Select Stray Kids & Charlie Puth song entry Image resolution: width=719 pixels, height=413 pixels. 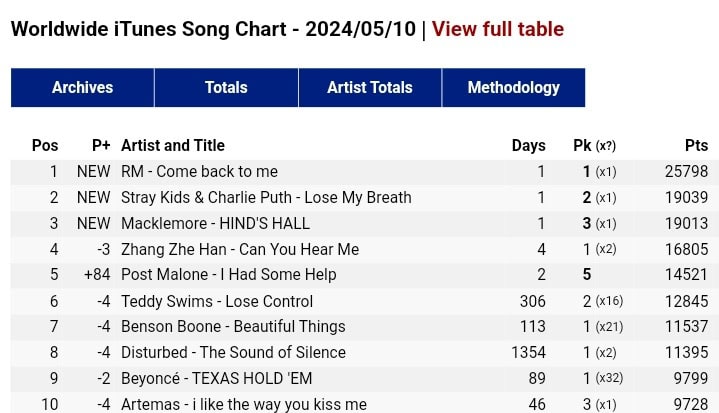[266, 198]
